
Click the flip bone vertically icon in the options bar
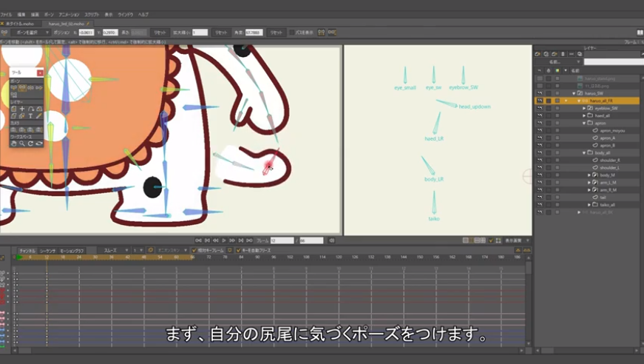332,32
